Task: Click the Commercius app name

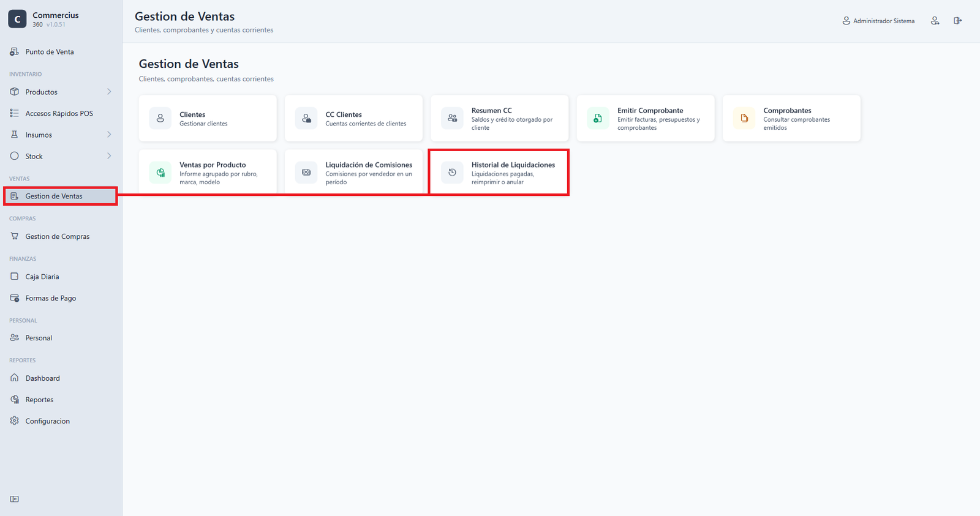Action: (56, 15)
